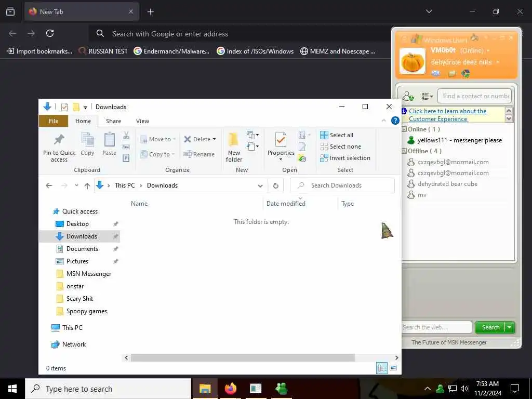The height and width of the screenshot is (399, 532).
Task: Open the Move to dropdown
Action: coord(158,139)
